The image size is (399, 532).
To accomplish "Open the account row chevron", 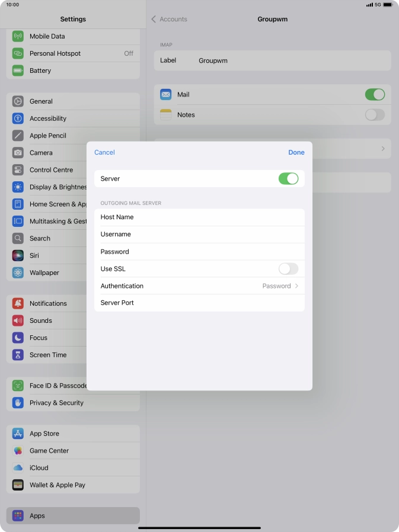I will coord(383,149).
